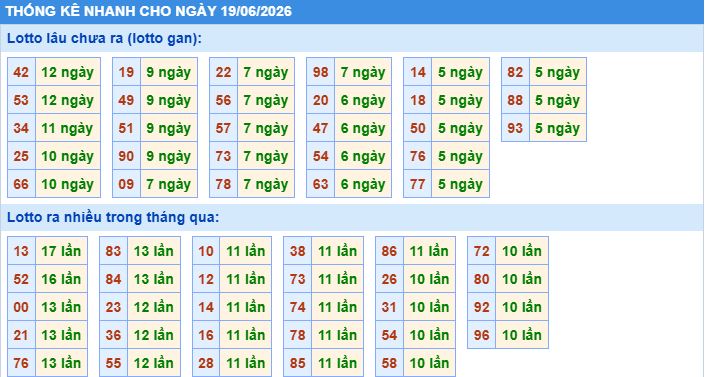Select the "12 ngày" cell beside number 53
The width and height of the screenshot is (705, 377).
67,100
